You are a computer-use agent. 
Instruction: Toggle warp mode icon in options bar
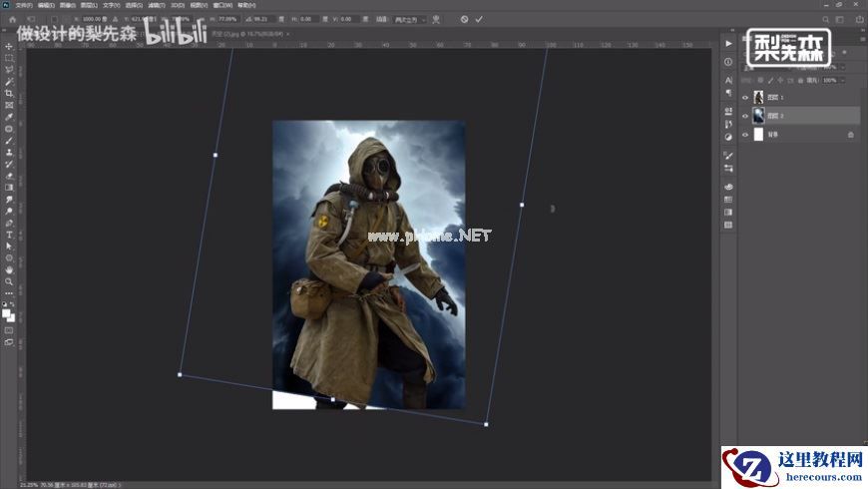[436, 19]
